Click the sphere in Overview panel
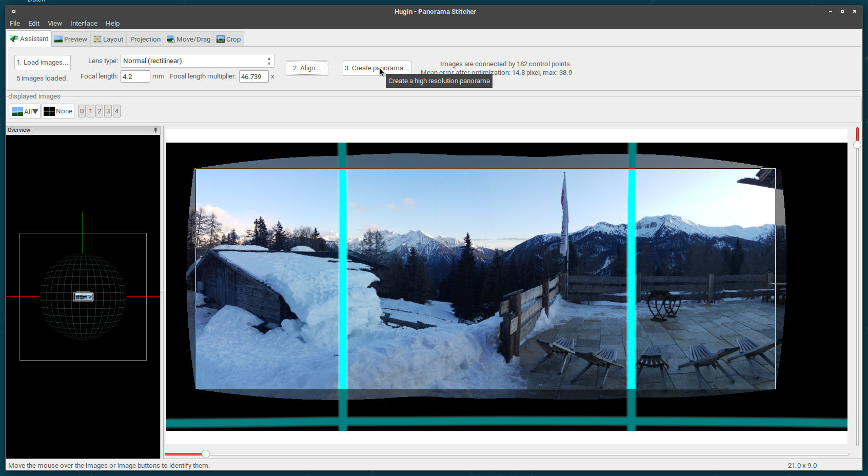This screenshot has width=868, height=476. [x=83, y=296]
